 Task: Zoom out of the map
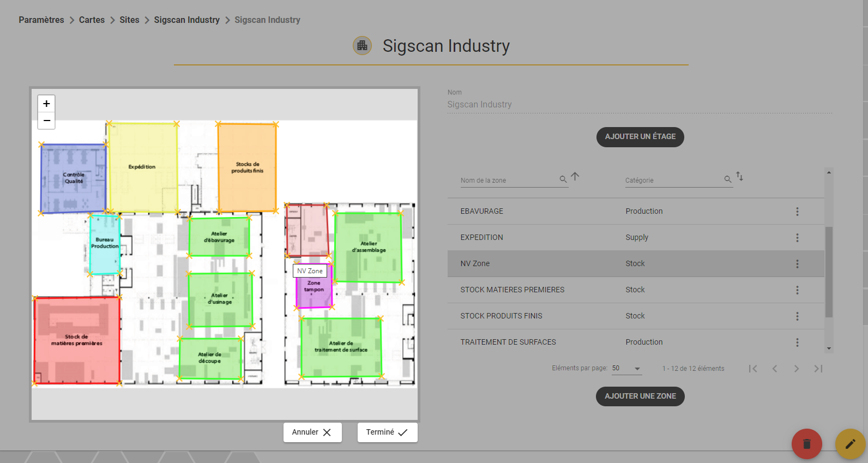46,121
